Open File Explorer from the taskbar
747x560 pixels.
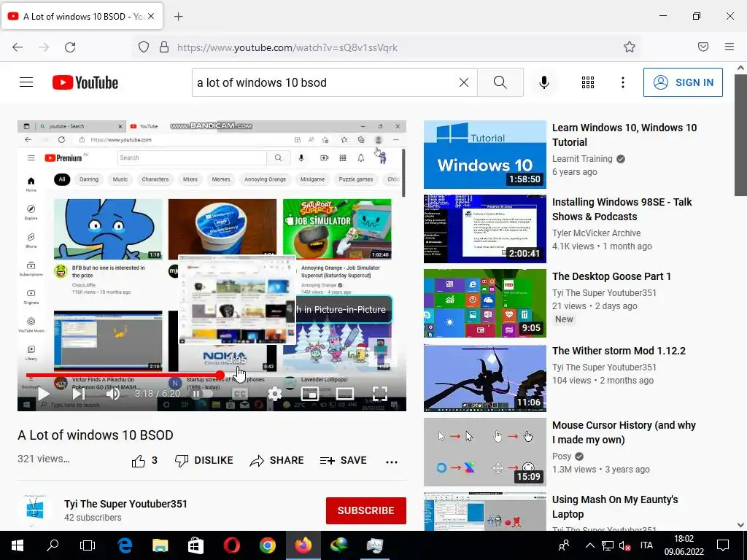click(x=160, y=545)
